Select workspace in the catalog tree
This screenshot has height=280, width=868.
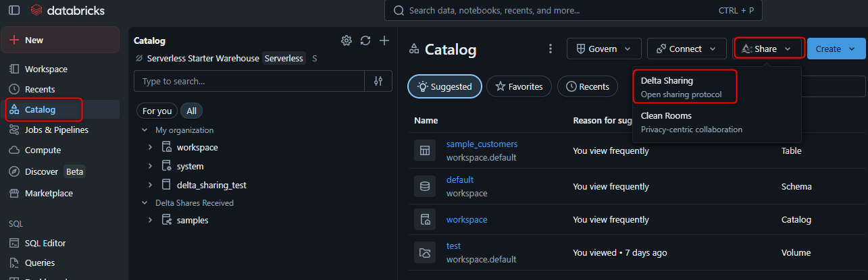point(197,147)
